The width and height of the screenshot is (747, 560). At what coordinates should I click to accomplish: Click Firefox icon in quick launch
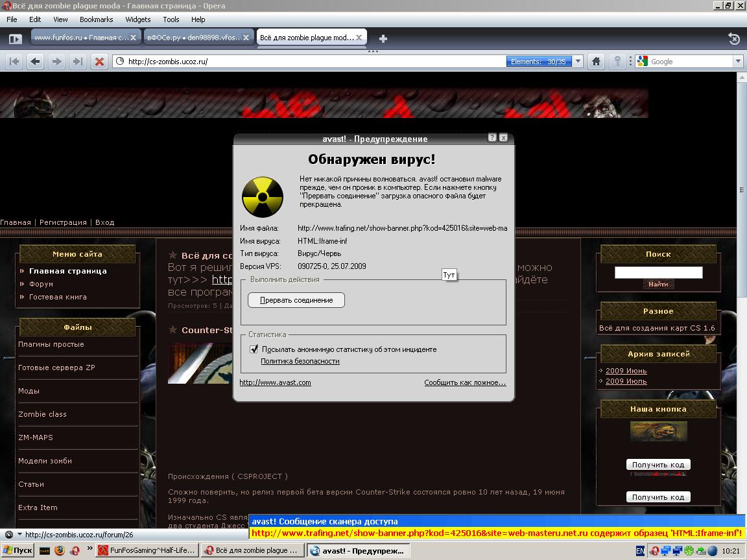[60, 550]
